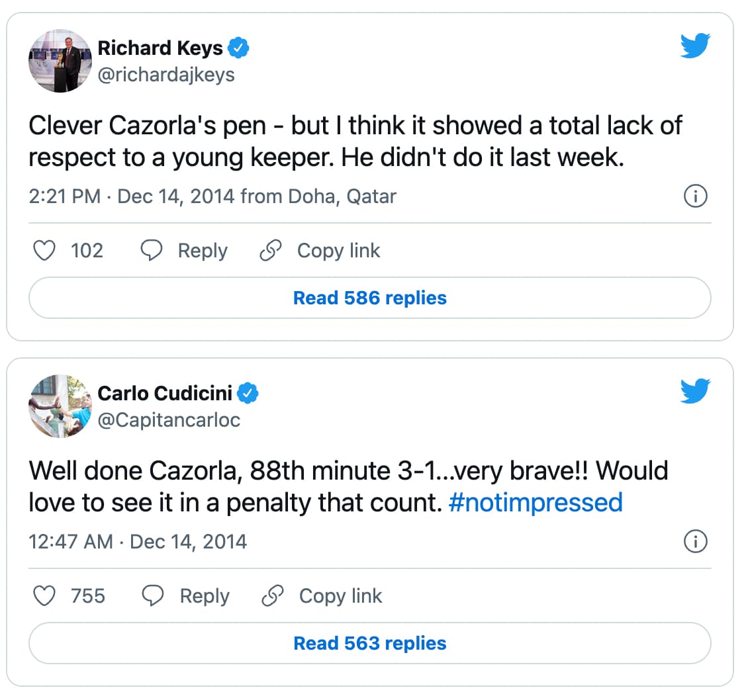Click the reply bubble icon on Keys tweet
This screenshot has height=700, width=748.
(151, 250)
